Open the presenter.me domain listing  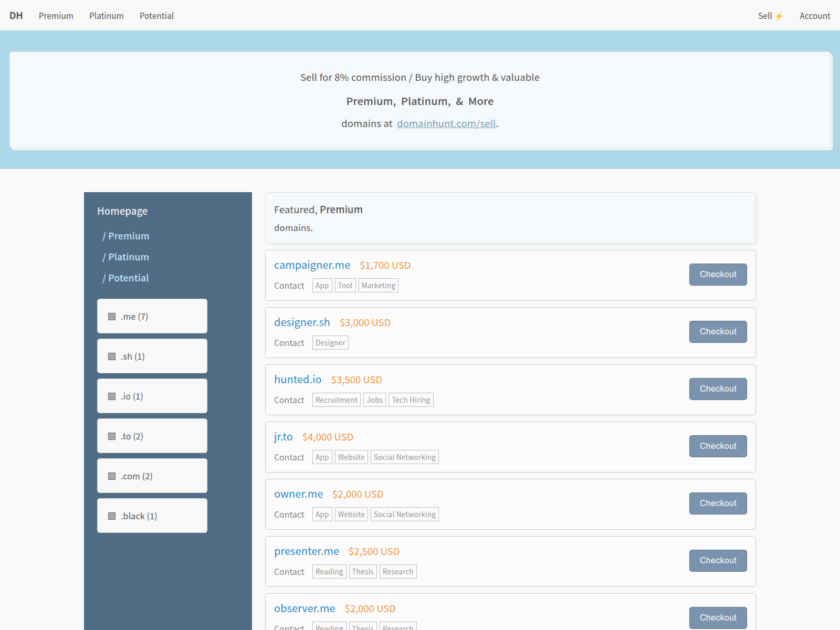(x=307, y=551)
